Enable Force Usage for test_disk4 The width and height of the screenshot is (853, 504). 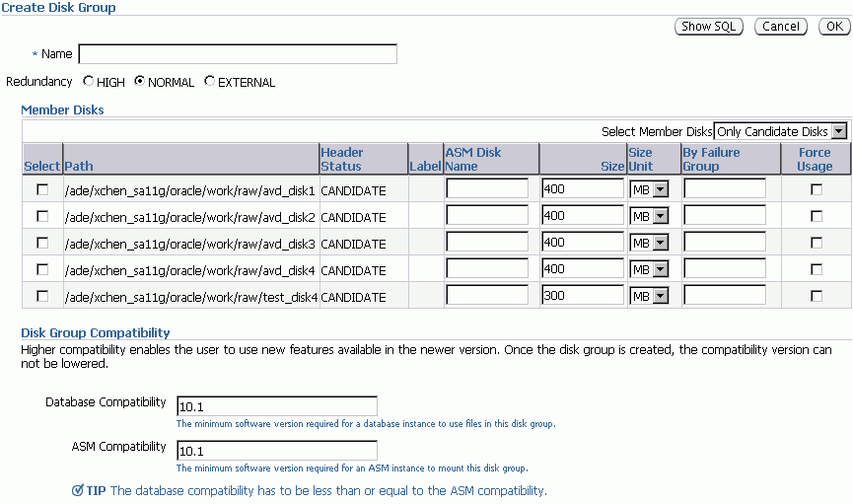(x=816, y=296)
